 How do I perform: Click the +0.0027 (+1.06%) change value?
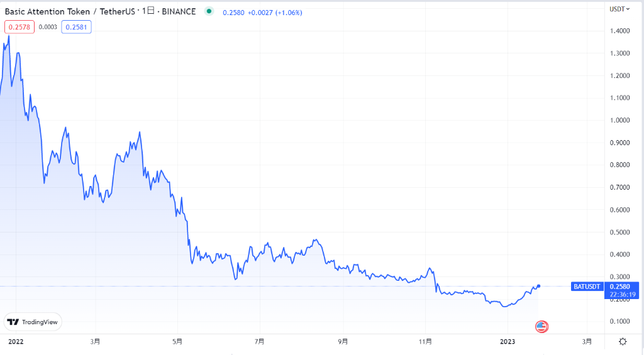(275, 13)
